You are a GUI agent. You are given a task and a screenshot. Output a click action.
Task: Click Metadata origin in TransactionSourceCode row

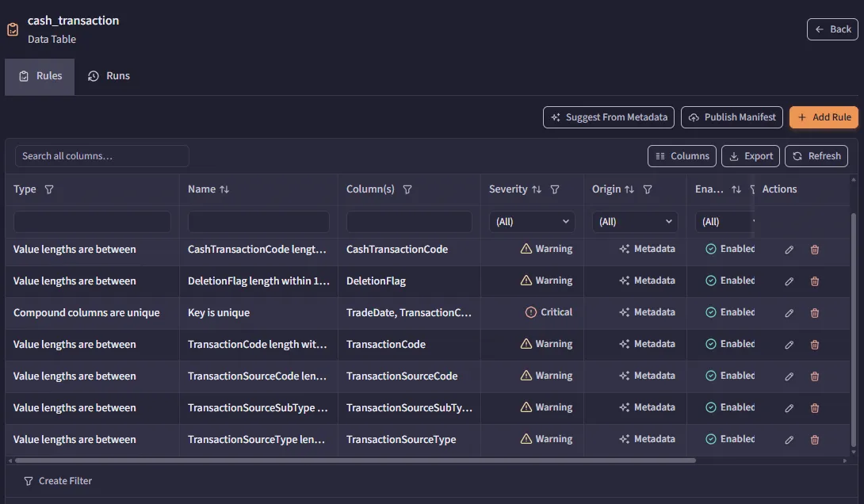pos(636,376)
